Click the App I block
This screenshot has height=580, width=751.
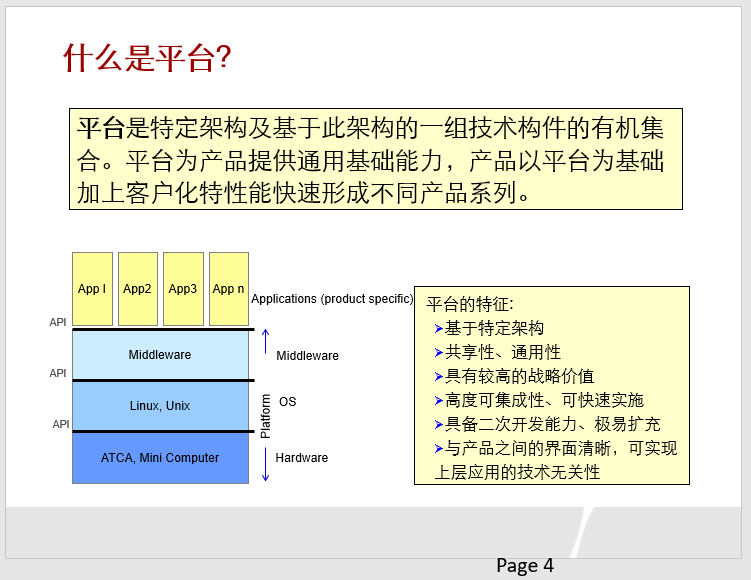[92, 289]
